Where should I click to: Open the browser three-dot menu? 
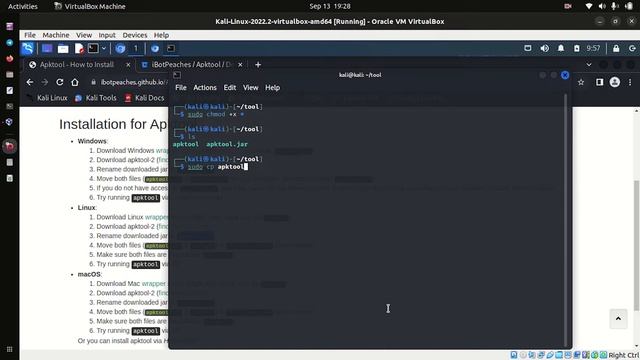click(630, 82)
